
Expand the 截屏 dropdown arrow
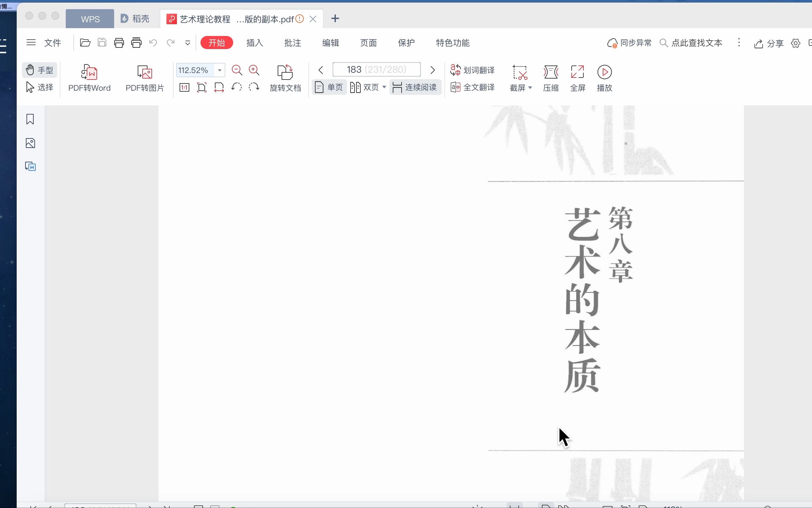[x=529, y=88]
